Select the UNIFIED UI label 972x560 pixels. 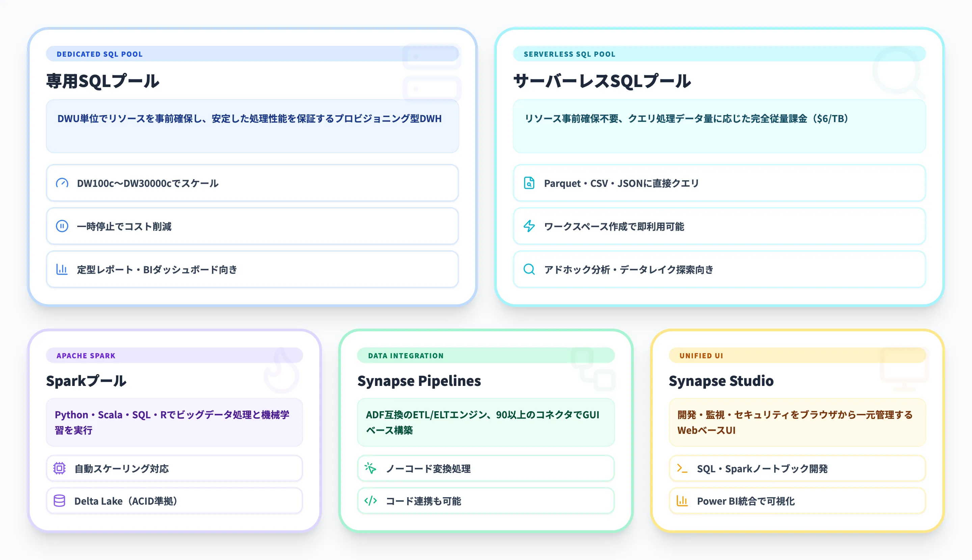tap(701, 356)
